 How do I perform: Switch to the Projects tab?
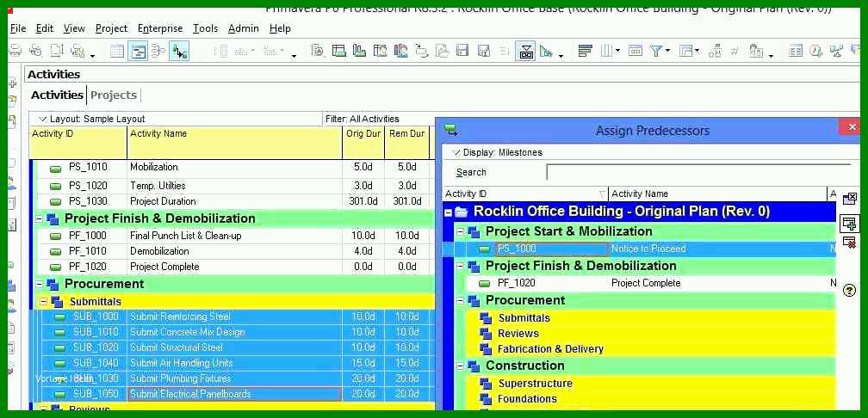point(114,95)
